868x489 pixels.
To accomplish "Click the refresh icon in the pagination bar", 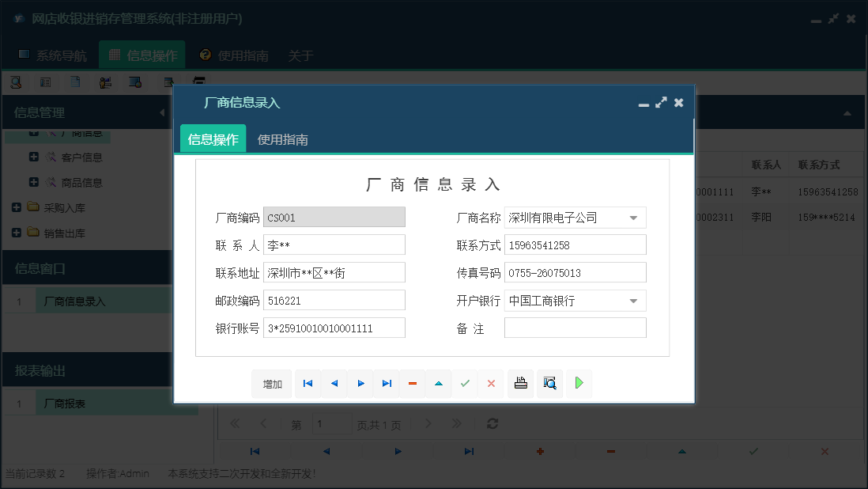I will tap(492, 423).
